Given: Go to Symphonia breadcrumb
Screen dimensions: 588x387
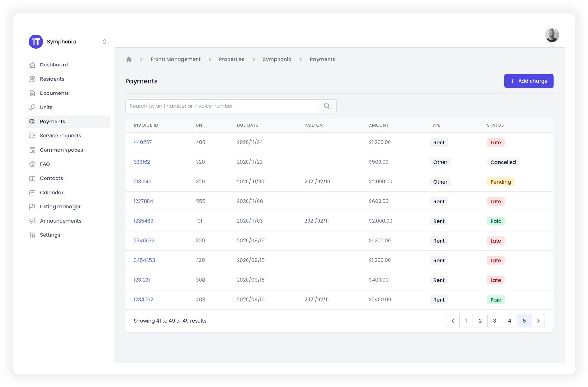Looking at the screenshot, I should point(277,59).
